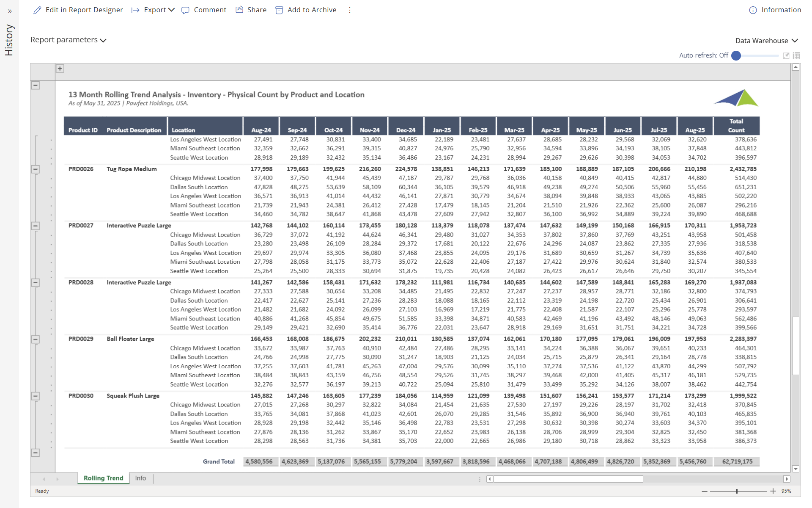This screenshot has width=812, height=508.
Task: Expand the column group plus button
Action: tap(60, 69)
